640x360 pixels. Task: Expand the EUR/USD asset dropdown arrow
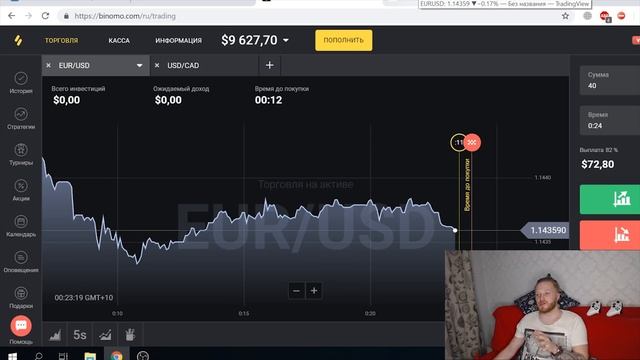click(140, 66)
